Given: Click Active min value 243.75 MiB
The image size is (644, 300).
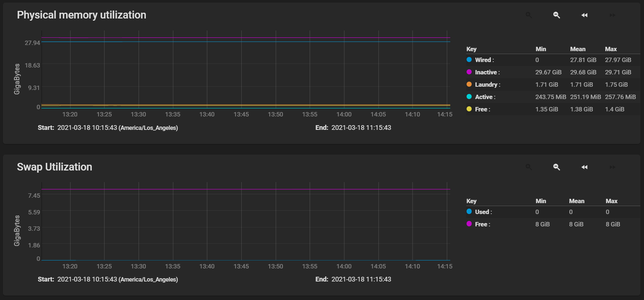Looking at the screenshot, I should (x=550, y=97).
